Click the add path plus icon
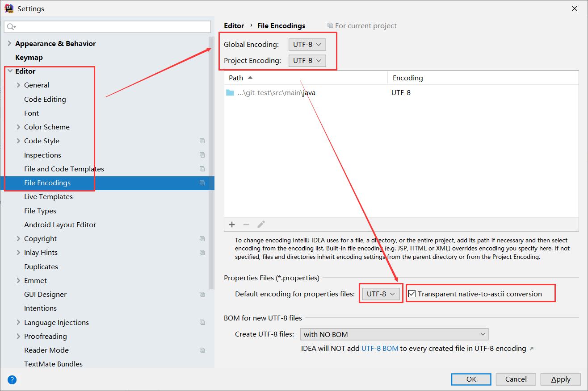Screen dimensions: 588x391 (x=232, y=225)
